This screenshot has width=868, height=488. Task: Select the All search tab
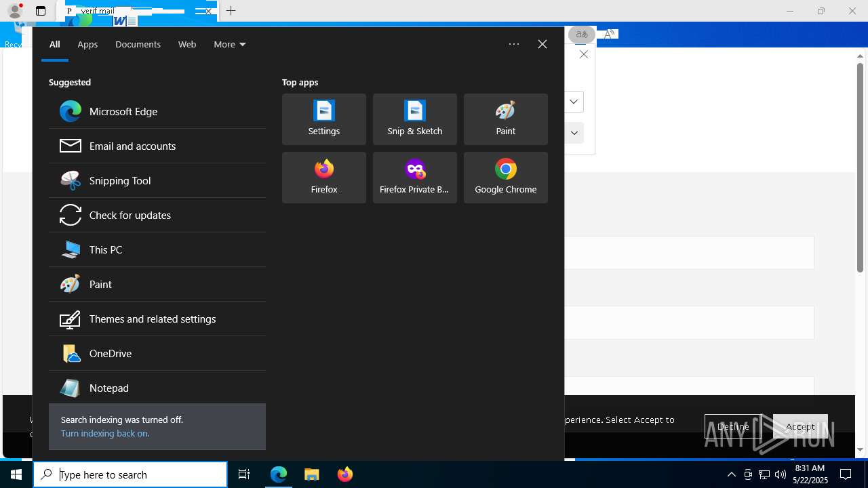tap(55, 44)
